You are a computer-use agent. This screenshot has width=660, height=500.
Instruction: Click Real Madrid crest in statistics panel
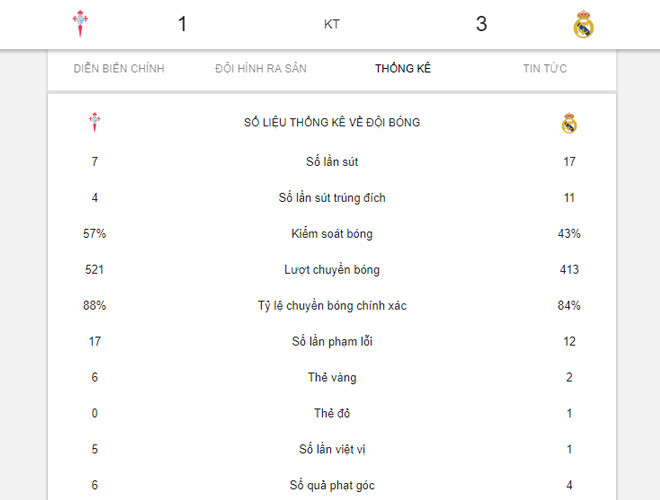[569, 123]
